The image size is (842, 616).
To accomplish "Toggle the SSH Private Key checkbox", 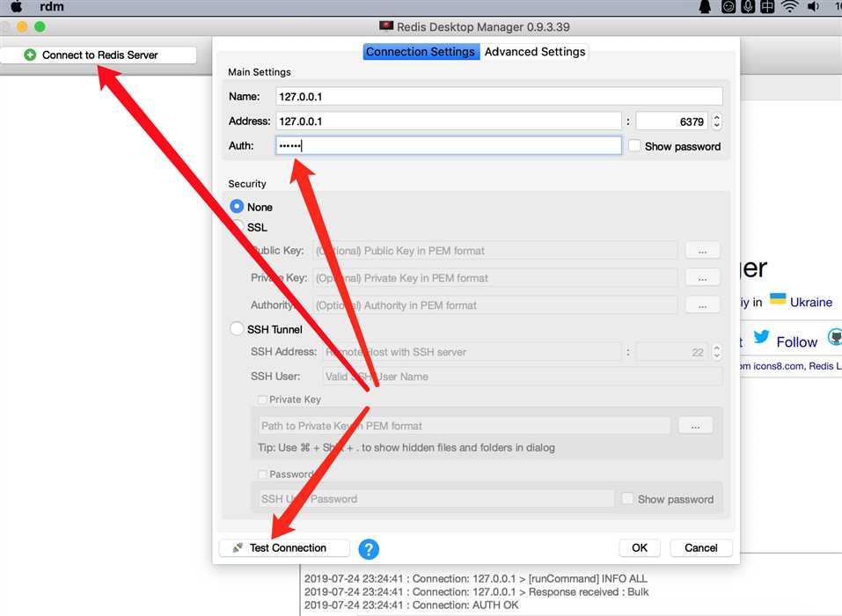I will (262, 400).
